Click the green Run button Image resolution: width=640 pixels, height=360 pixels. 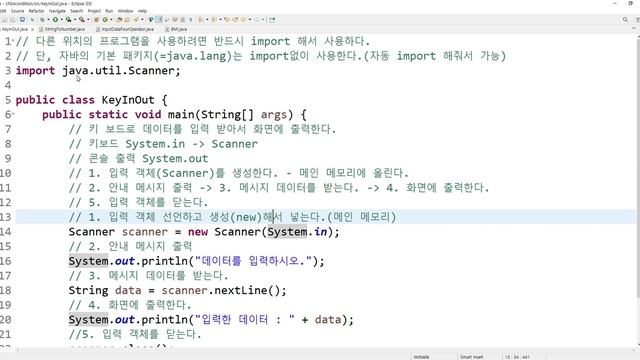click(x=55, y=20)
